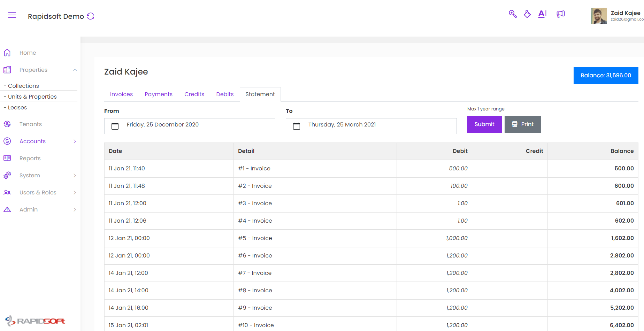644x331 pixels.
Task: Click the From date field
Action: pos(190,126)
